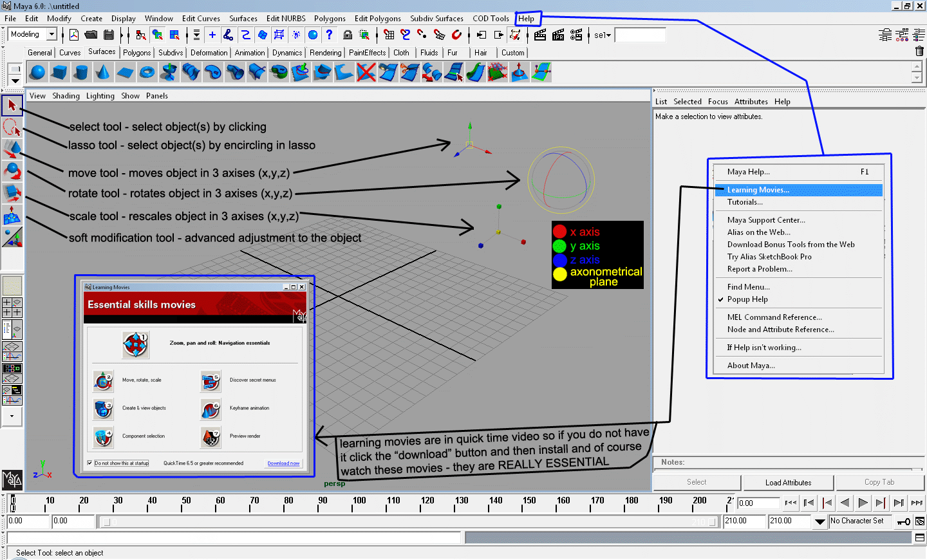Switch to the Animation shelf tab

pos(250,53)
